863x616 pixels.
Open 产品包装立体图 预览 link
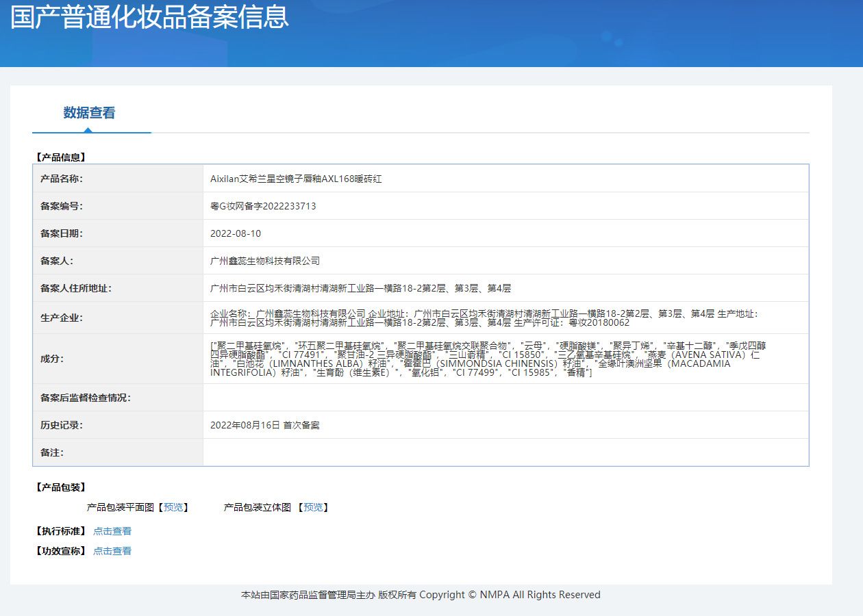[x=313, y=507]
